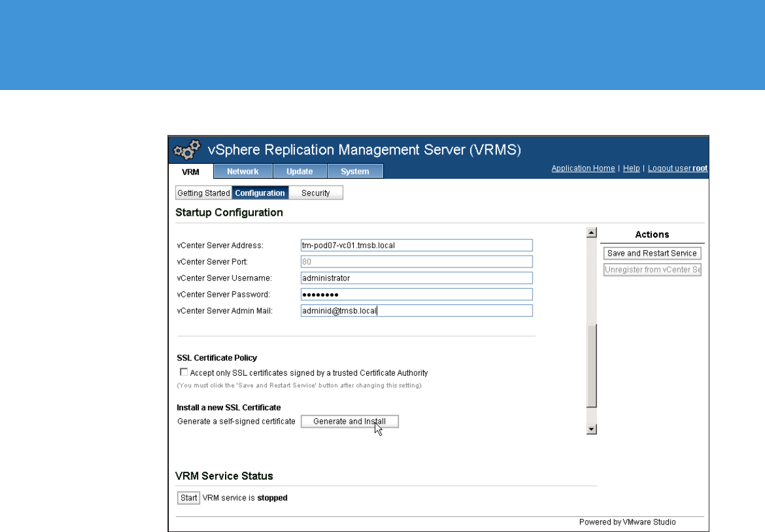Click the Powered by VMware Studio text

(627, 522)
